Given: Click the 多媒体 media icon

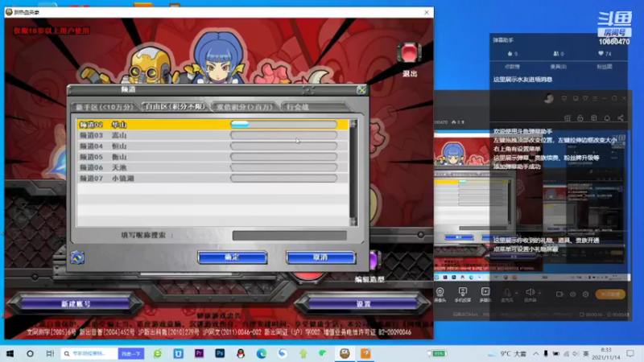Looking at the screenshot, I should click(485, 292).
